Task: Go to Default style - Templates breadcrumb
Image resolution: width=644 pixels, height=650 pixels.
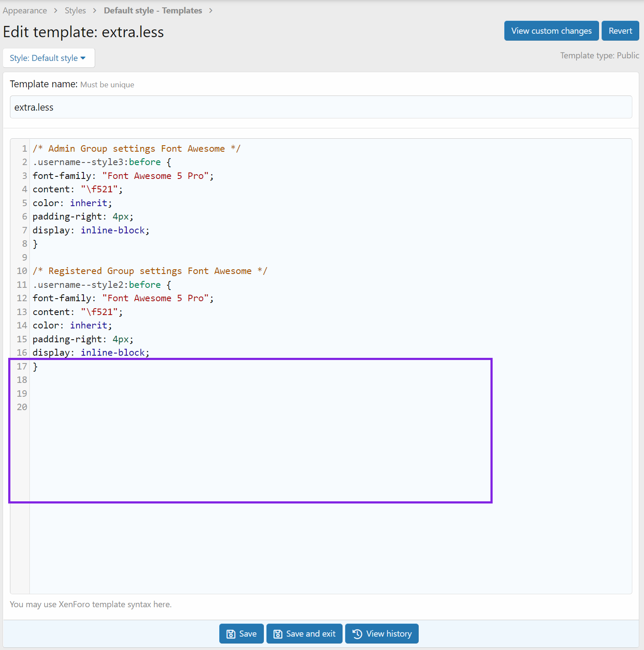Action: (x=153, y=10)
